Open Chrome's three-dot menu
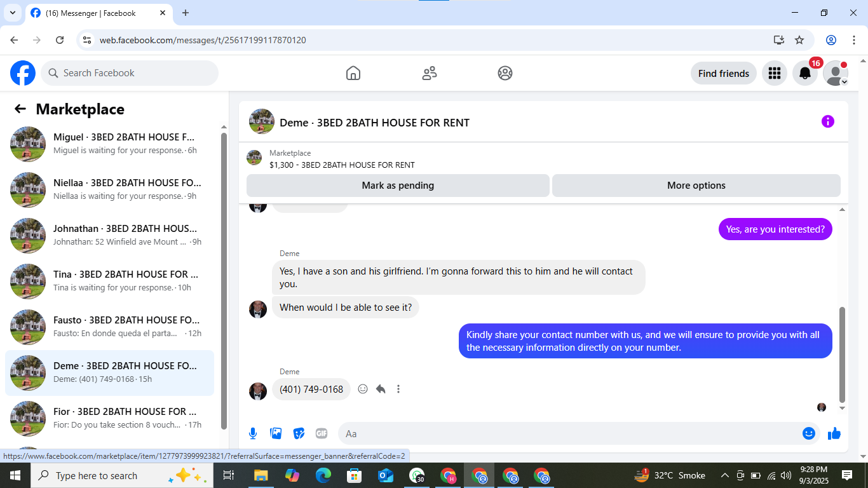Screen dimensions: 868x488 coord(853,40)
